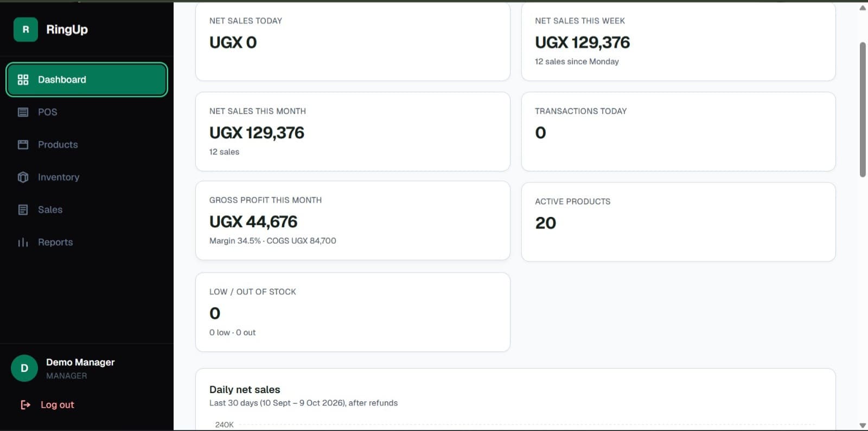Screen dimensions: 868x431
Task: Go to the POS page label
Action: tap(47, 112)
